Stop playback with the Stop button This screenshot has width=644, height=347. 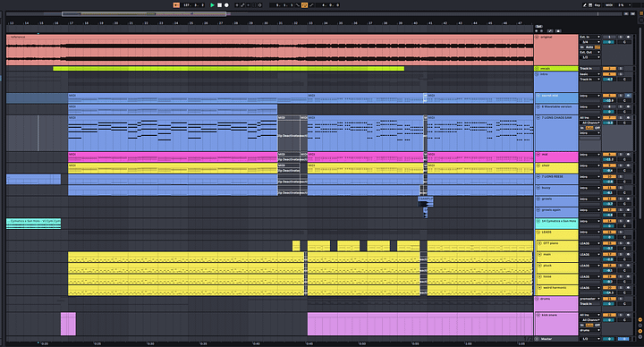pyautogui.click(x=219, y=5)
